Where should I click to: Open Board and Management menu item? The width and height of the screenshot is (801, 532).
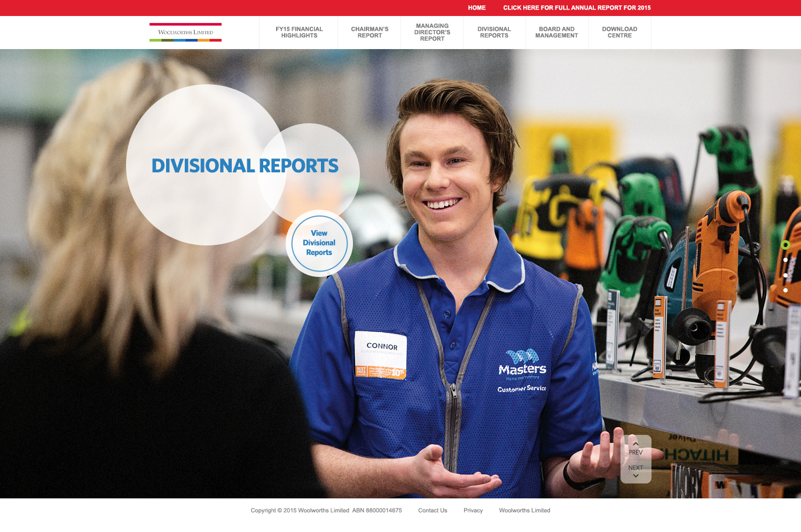pos(557,33)
